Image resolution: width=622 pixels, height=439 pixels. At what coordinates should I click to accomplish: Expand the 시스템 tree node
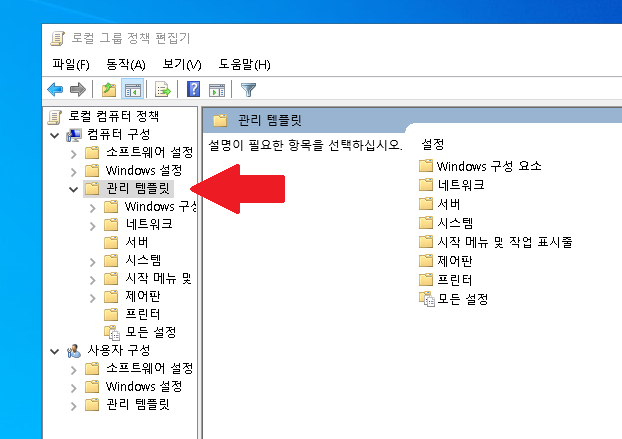92,262
